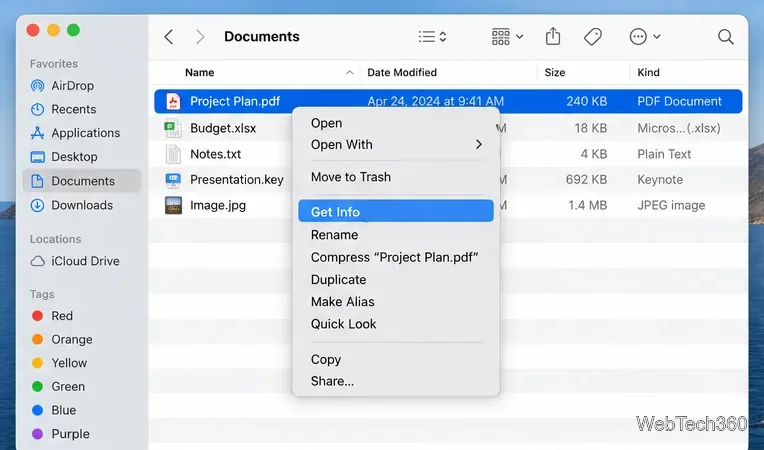Click the Applications sidebar icon
The image size is (764, 450).
[38, 133]
